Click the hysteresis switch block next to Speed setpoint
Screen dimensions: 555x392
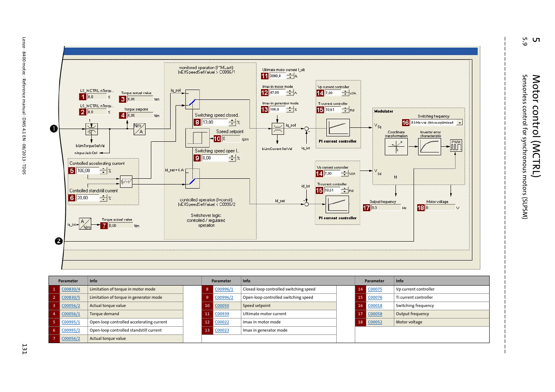coord(197,138)
